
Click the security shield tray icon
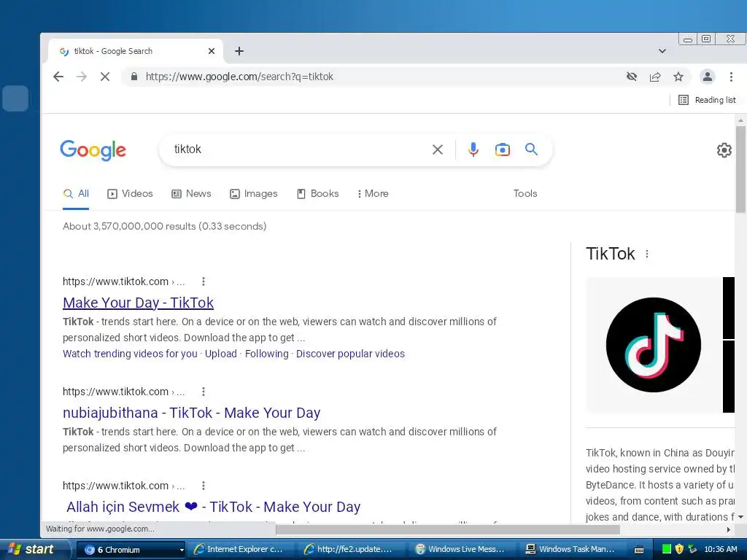(679, 549)
